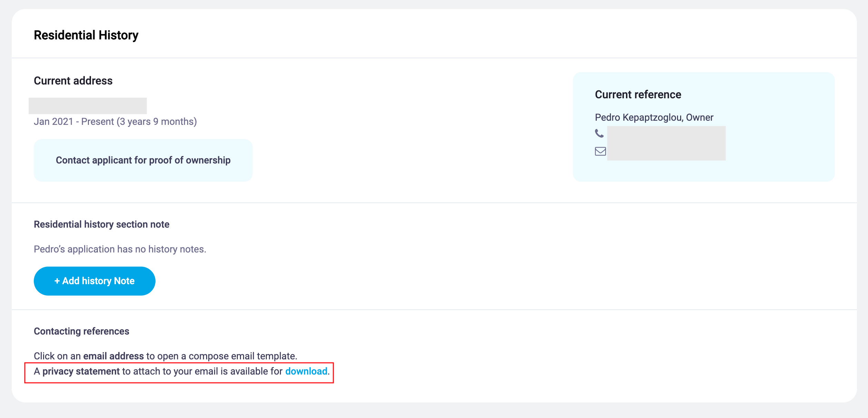This screenshot has width=868, height=418.
Task: Click the + Add history Note button
Action: (94, 281)
